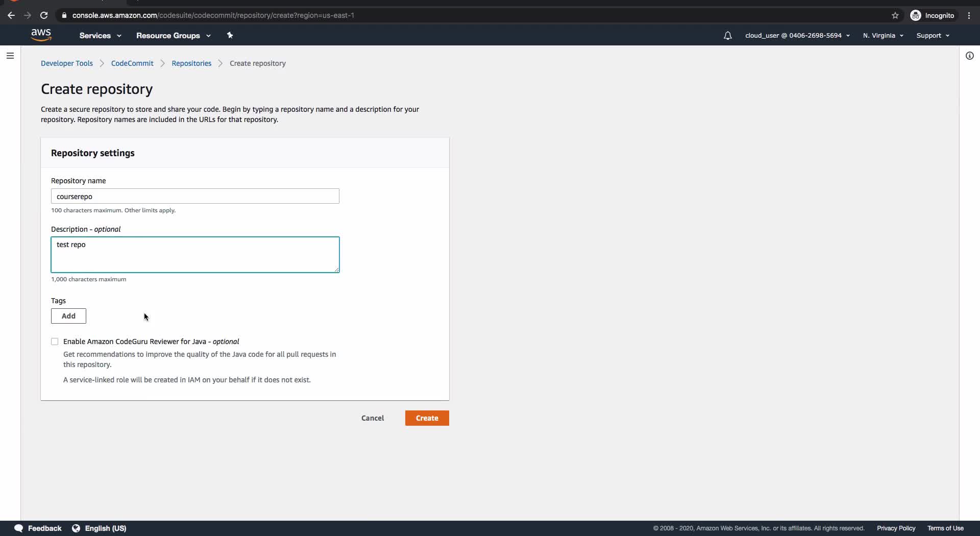Open the Incognito profile indicator
This screenshot has height=536, width=980.
point(933,15)
